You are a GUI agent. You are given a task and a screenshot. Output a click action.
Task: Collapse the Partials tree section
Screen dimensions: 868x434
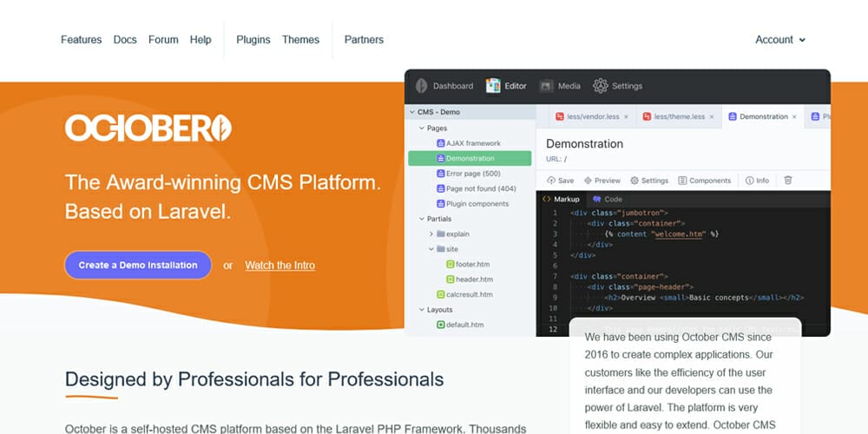[421, 219]
